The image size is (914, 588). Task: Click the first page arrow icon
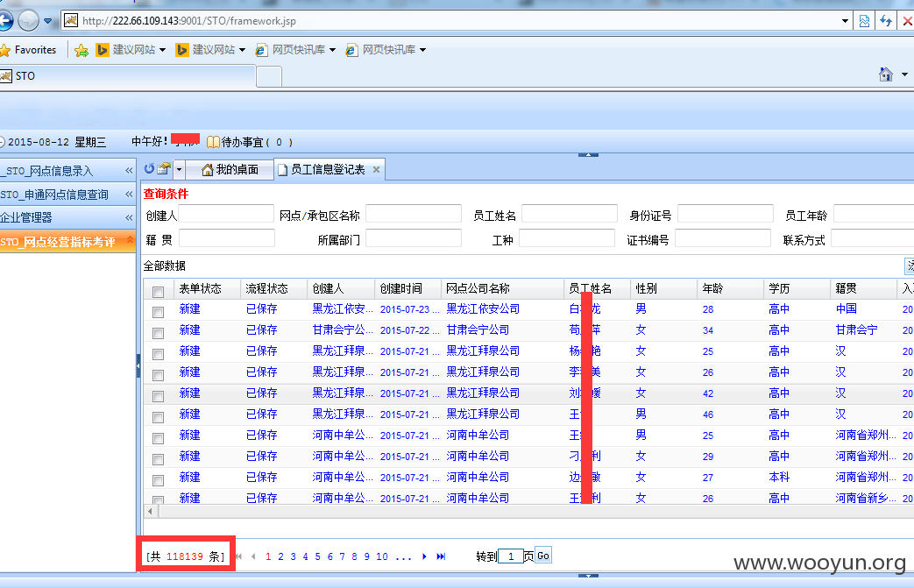click(x=238, y=556)
